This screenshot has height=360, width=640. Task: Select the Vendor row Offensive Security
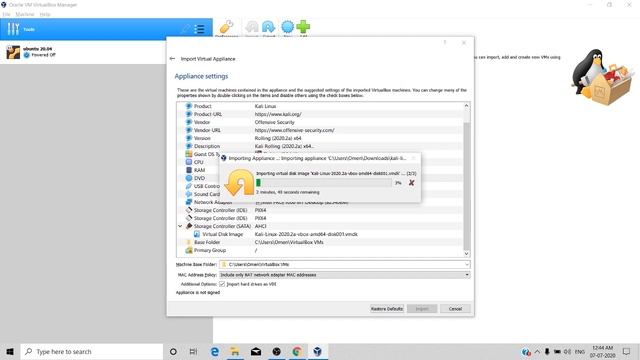(320, 122)
